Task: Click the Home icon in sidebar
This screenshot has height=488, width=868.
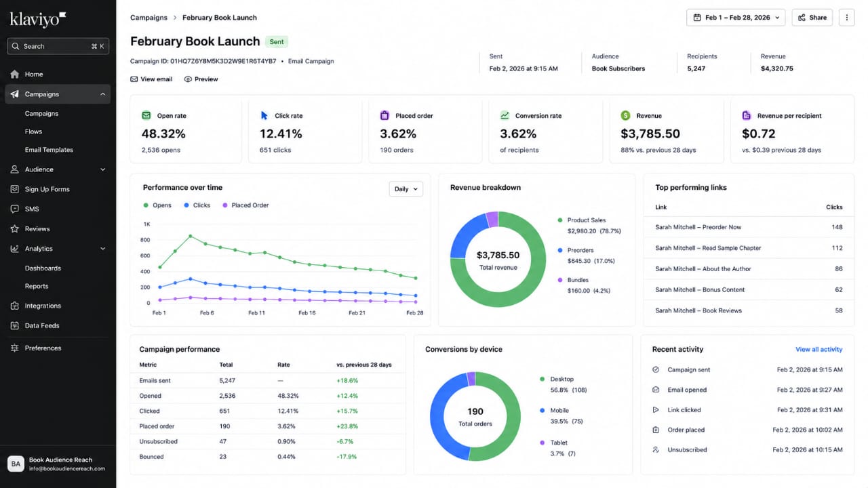Action: click(14, 75)
